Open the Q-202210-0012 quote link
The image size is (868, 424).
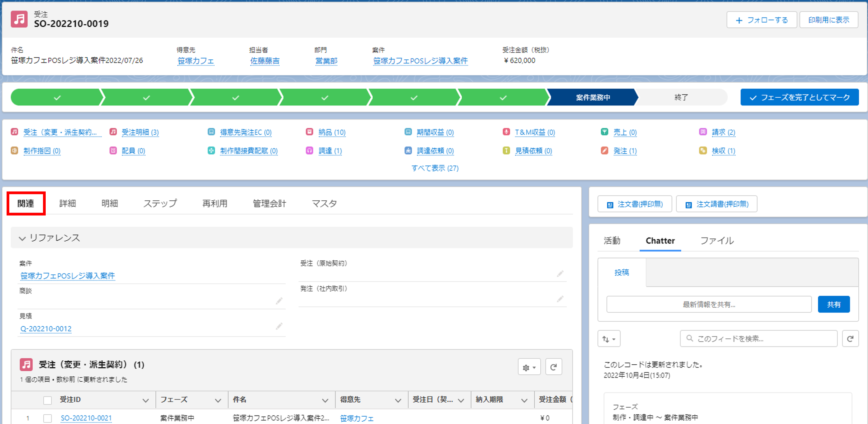pyautogui.click(x=46, y=329)
